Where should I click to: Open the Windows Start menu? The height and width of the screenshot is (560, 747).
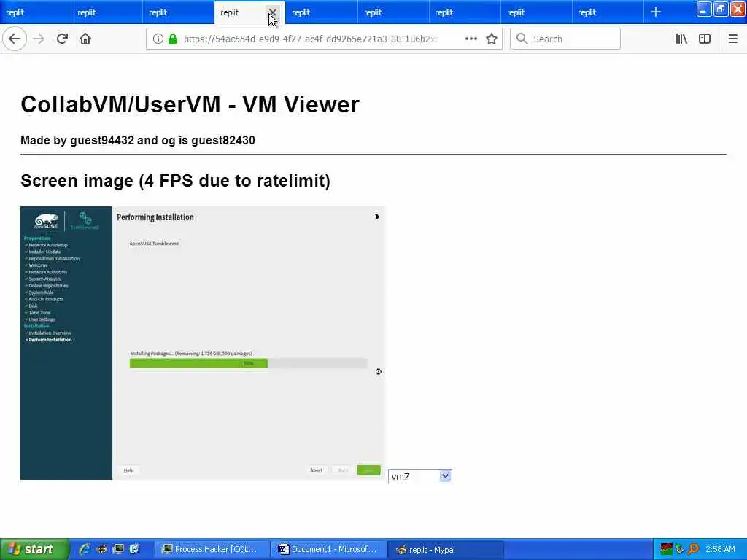34,549
